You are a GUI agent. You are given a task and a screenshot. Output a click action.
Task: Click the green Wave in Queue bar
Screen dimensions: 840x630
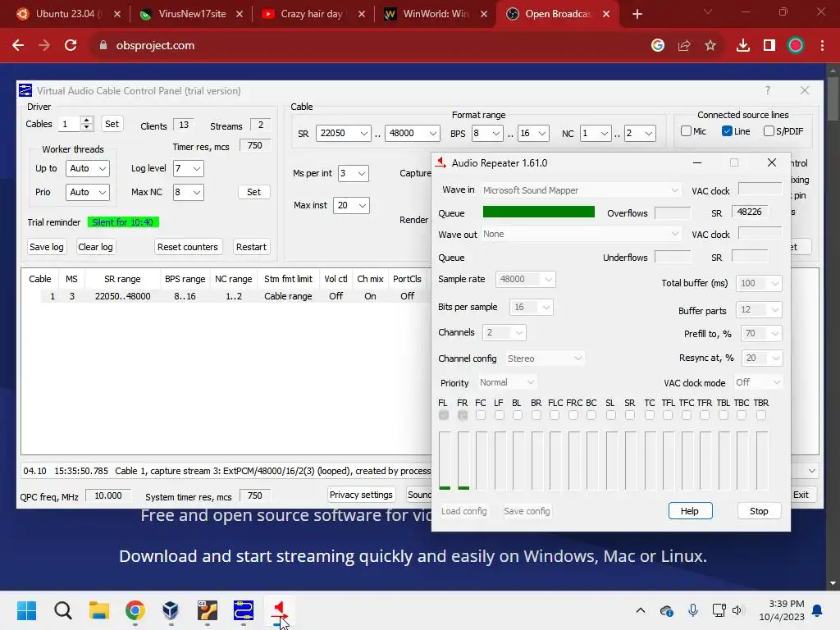(x=539, y=212)
